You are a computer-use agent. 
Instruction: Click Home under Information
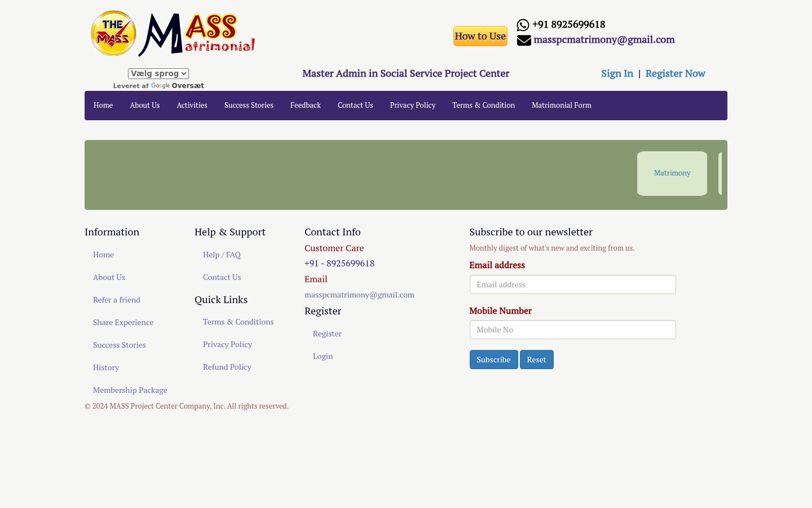[x=103, y=255]
